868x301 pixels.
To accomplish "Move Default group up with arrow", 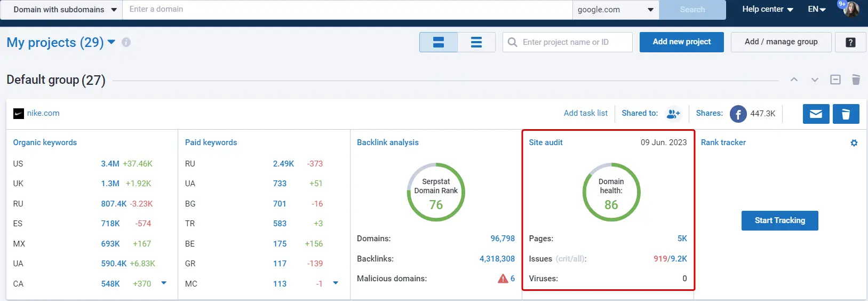I will [x=794, y=80].
